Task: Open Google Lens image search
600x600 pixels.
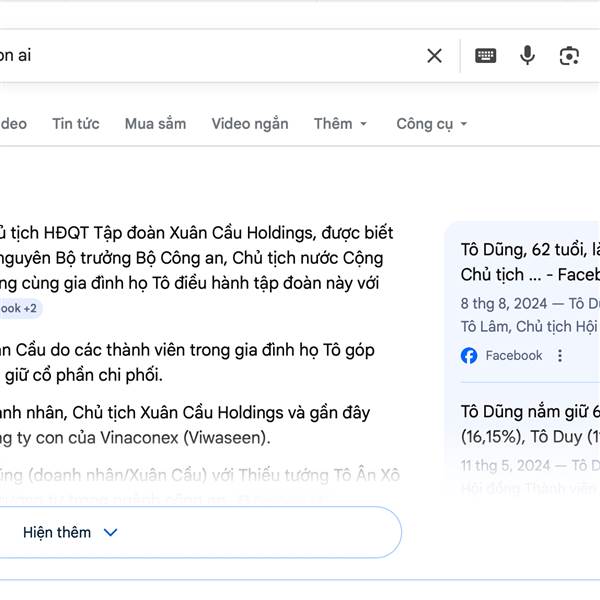Action: click(569, 56)
